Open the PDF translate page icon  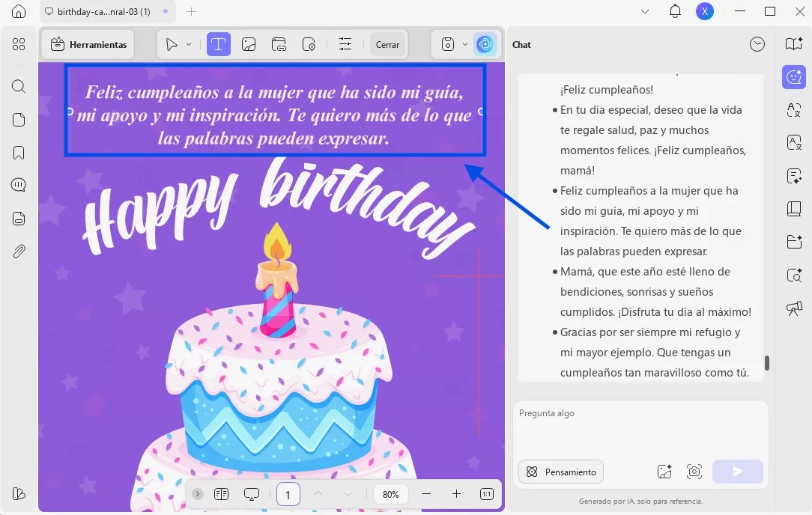point(794,142)
